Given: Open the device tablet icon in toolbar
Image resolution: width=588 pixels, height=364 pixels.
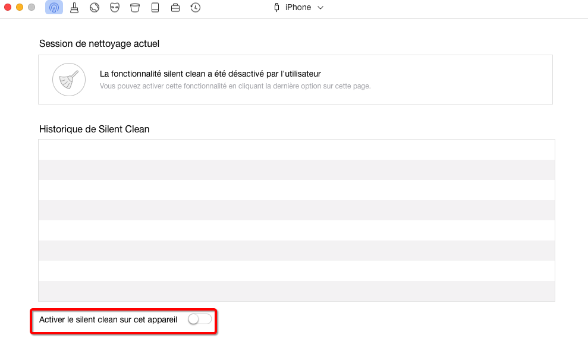Looking at the screenshot, I should [x=155, y=8].
